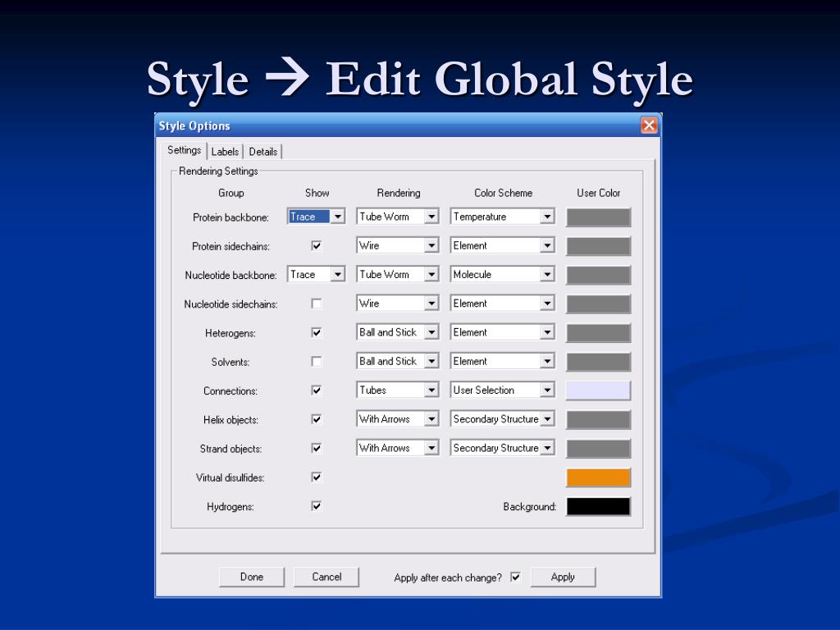Pick Protein sidechains user color swatch
The width and height of the screenshot is (840, 630).
pyautogui.click(x=598, y=246)
